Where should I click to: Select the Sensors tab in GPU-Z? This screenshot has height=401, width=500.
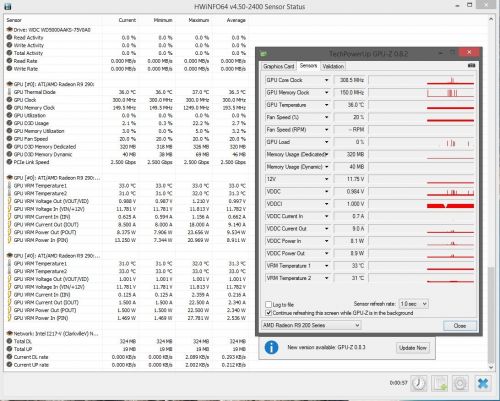coord(308,66)
